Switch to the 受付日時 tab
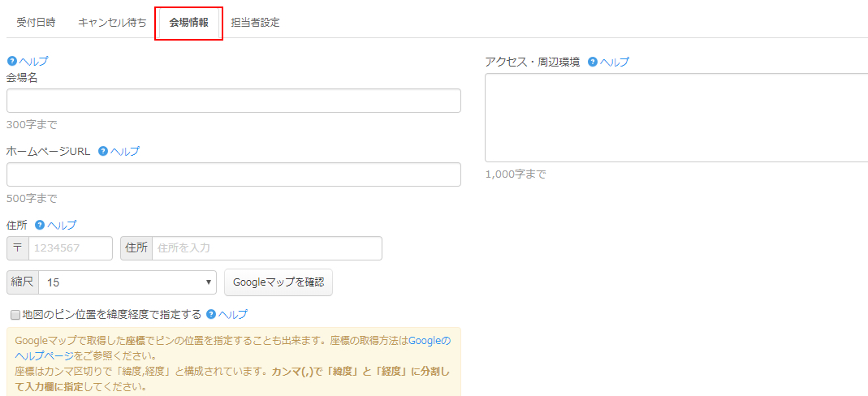 pos(36,23)
